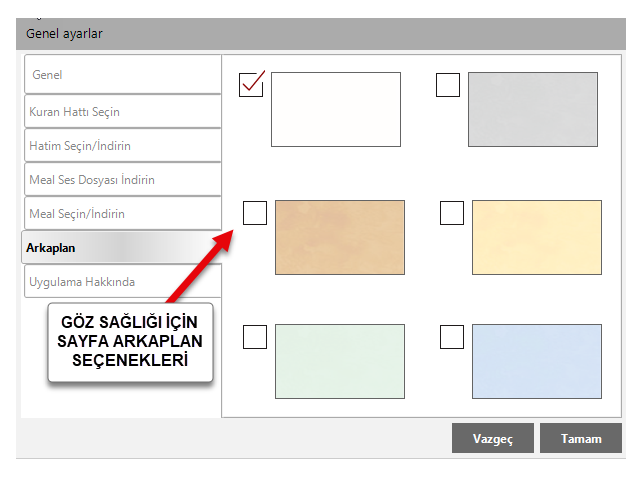Switch to Meal Seçin/İndirin tab
The width and height of the screenshot is (642, 477).
123,213
